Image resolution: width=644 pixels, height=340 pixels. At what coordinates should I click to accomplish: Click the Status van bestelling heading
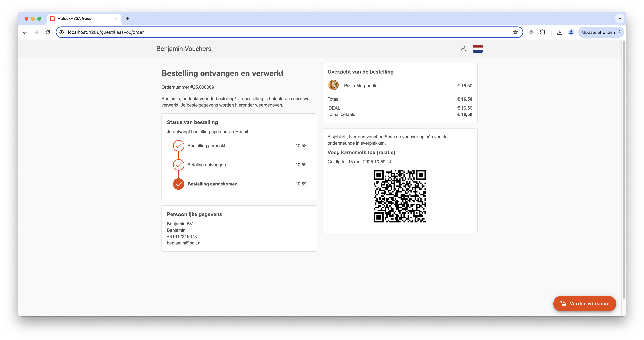pos(192,122)
